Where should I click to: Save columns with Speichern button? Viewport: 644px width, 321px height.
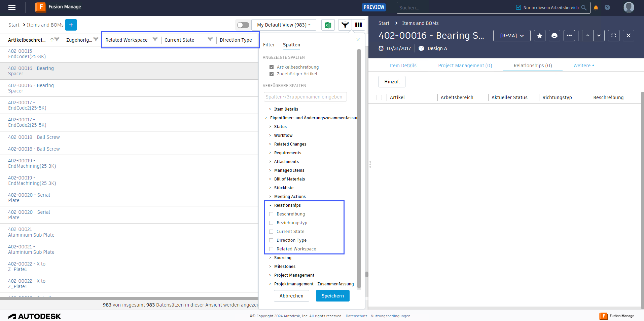tap(333, 296)
